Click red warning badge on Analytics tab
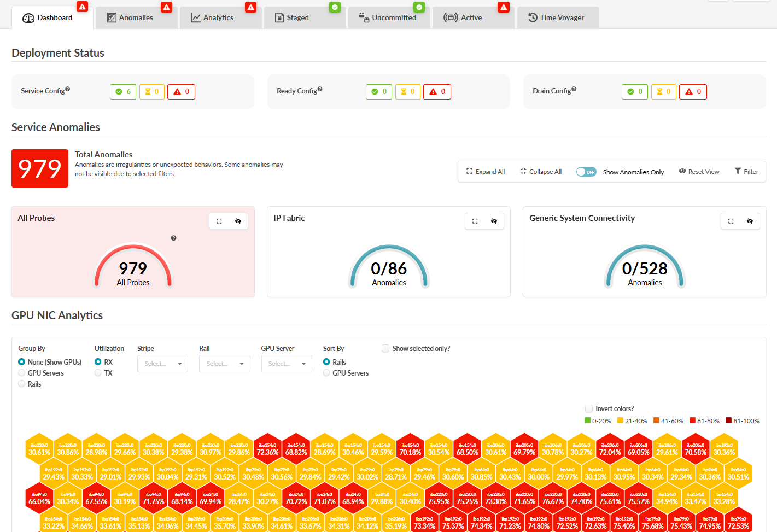777x532 pixels. [x=250, y=7]
